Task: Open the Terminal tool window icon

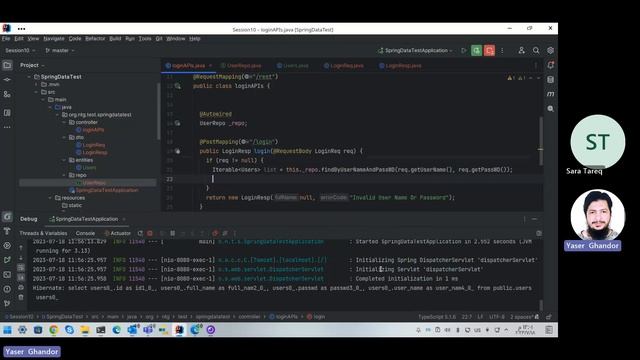Action: [7, 275]
